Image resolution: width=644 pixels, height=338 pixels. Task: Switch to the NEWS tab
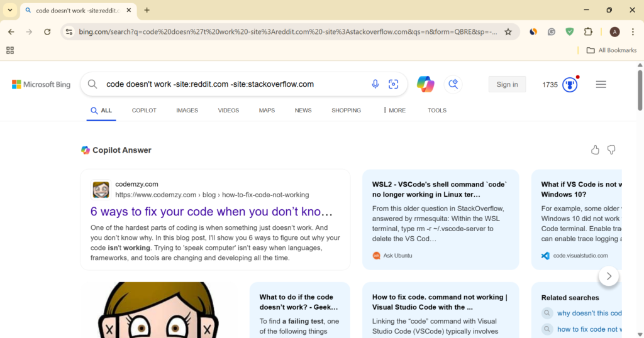303,111
